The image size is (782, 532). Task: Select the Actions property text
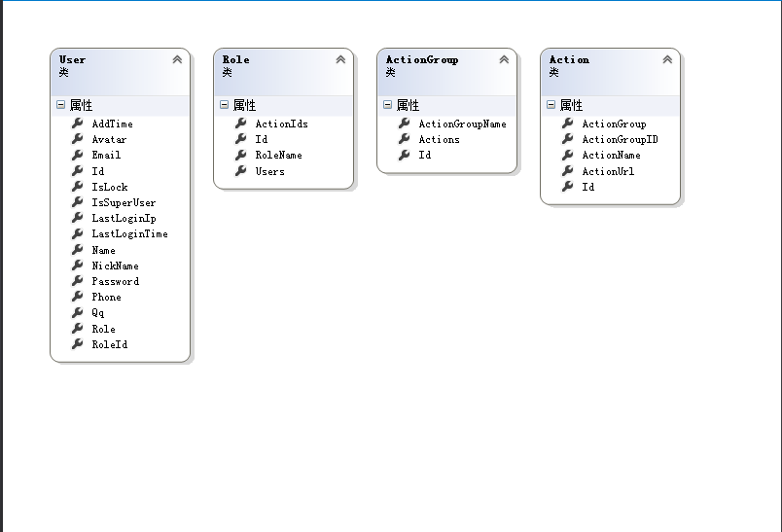[x=439, y=139]
